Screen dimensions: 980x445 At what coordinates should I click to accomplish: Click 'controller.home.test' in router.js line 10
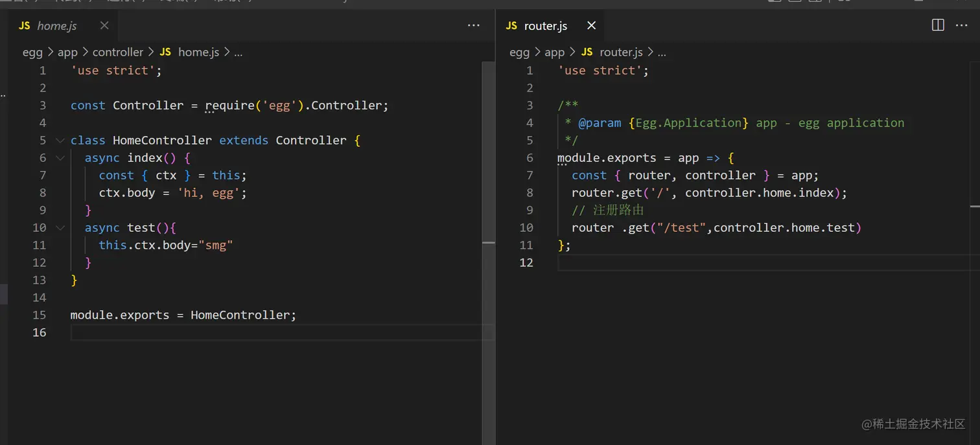[x=784, y=228]
